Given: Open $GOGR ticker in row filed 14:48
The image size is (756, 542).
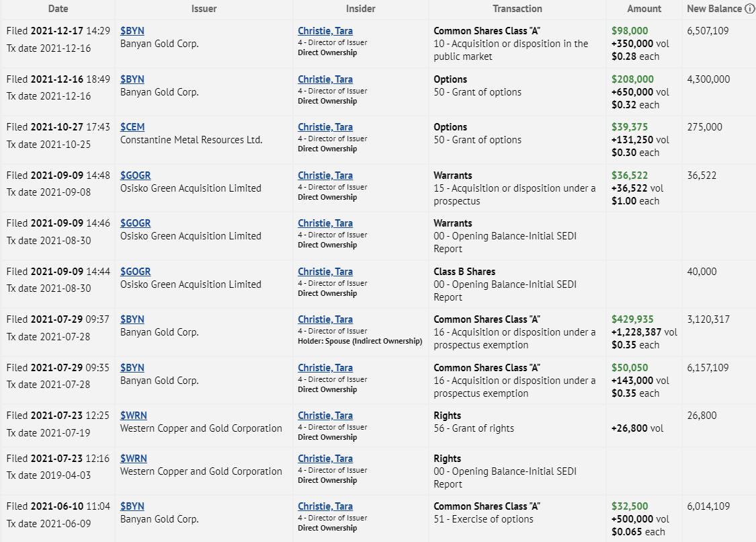Looking at the screenshot, I should coord(136,176).
